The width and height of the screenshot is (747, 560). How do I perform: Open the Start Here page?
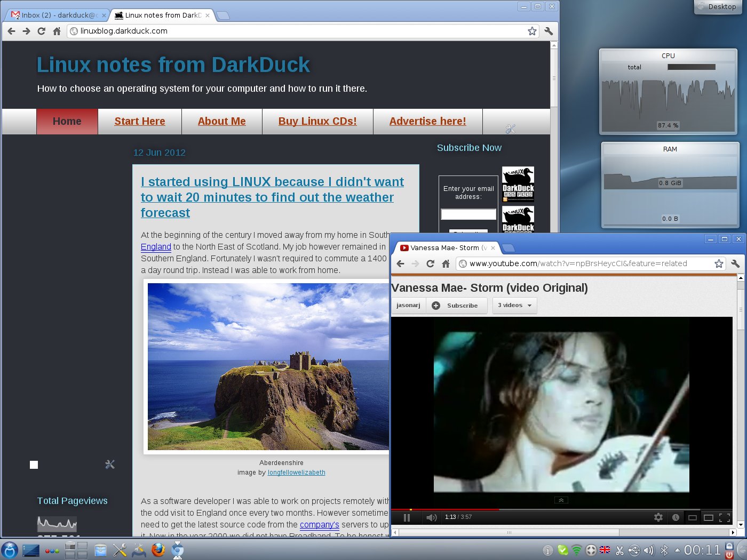pyautogui.click(x=140, y=122)
